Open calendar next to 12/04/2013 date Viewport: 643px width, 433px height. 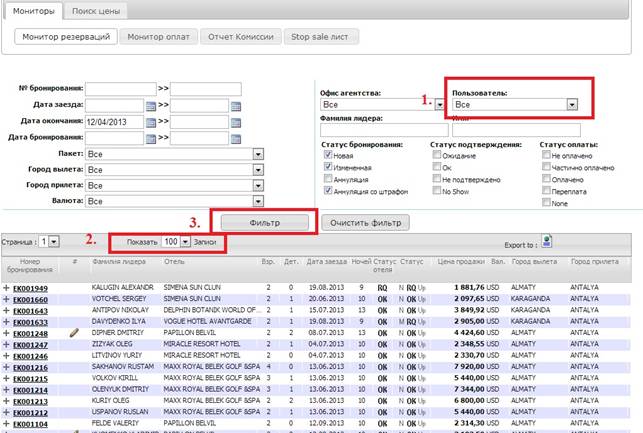[151, 123]
